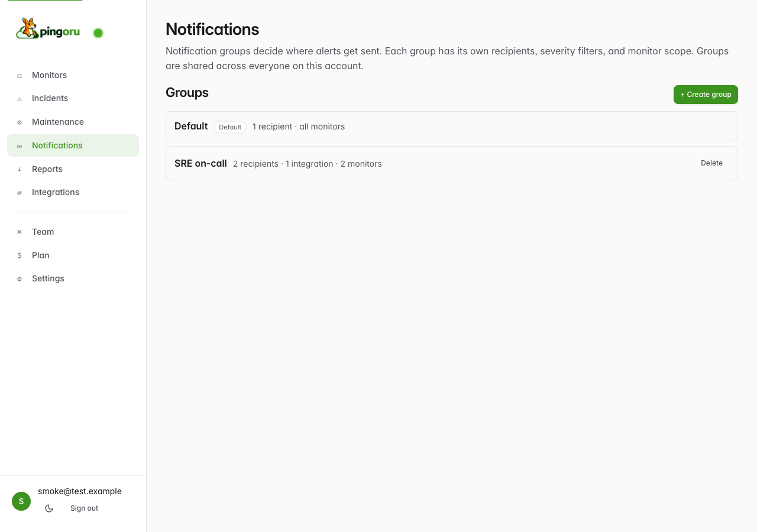The height and width of the screenshot is (532, 757).
Task: Open Incidents via its warning triangle icon
Action: click(19, 99)
